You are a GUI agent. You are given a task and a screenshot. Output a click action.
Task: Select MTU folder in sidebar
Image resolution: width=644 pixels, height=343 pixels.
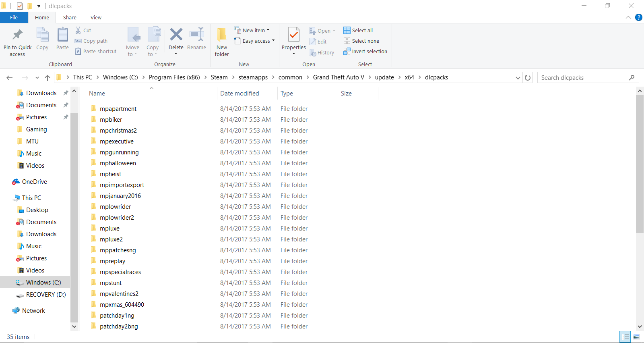pyautogui.click(x=32, y=141)
